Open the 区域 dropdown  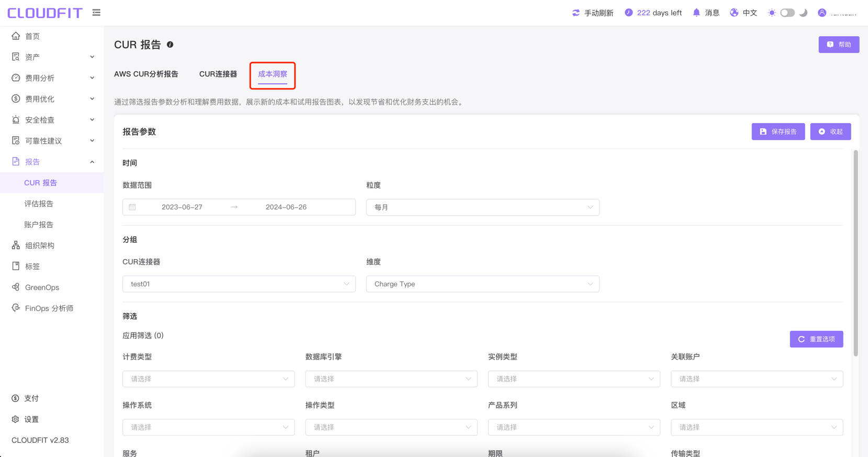757,427
